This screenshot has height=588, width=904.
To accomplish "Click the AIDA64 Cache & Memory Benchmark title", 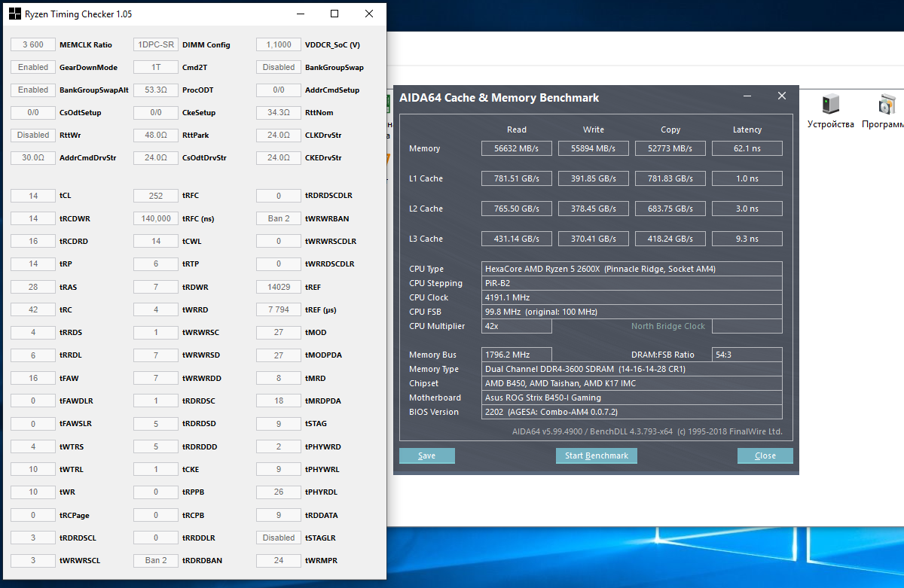I will pos(499,98).
